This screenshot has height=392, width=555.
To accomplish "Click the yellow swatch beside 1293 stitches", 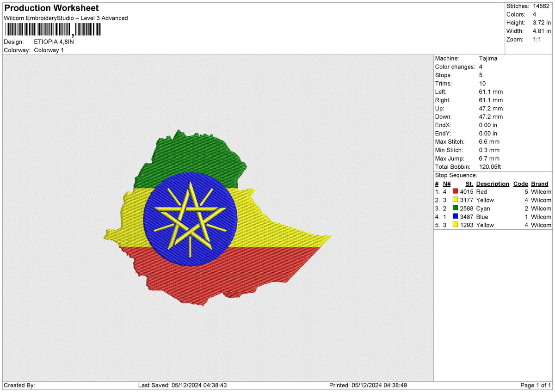I will point(456,225).
